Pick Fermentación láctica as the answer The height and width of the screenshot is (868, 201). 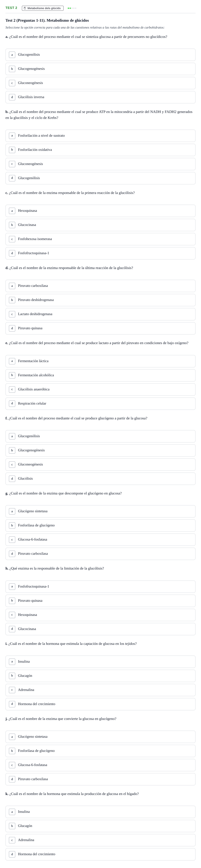pos(100,361)
